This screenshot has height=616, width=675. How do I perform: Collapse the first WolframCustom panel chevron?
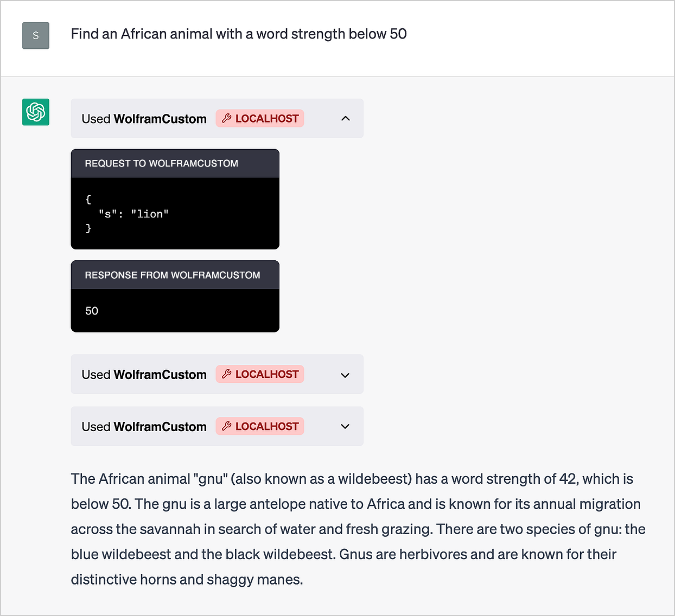point(345,119)
